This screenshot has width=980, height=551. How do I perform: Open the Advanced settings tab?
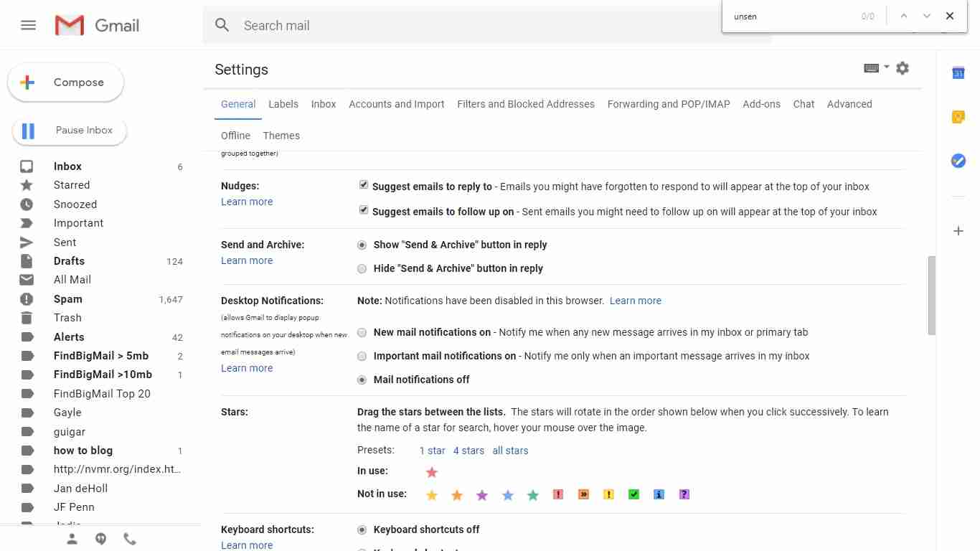tap(849, 104)
